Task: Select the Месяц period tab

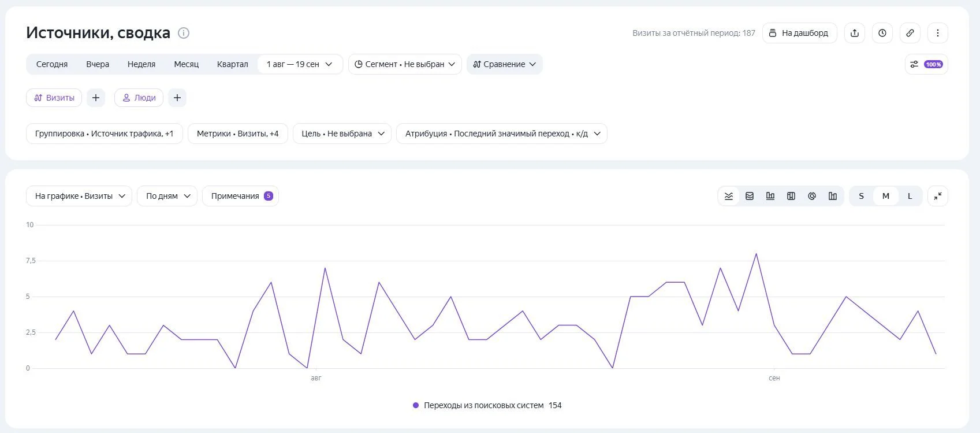Action: (x=187, y=64)
